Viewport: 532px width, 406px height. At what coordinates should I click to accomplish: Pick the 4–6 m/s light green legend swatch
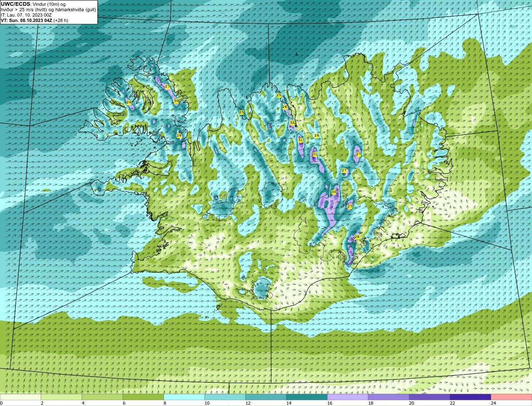click(103, 397)
